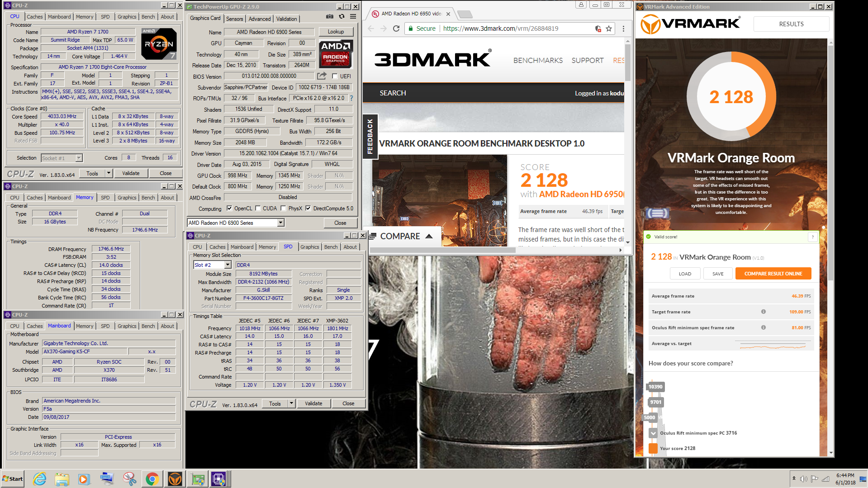Image resolution: width=868 pixels, height=488 pixels.
Task: Click the AMD Radeon Graphics logo in GPU-Z
Action: [x=335, y=53]
